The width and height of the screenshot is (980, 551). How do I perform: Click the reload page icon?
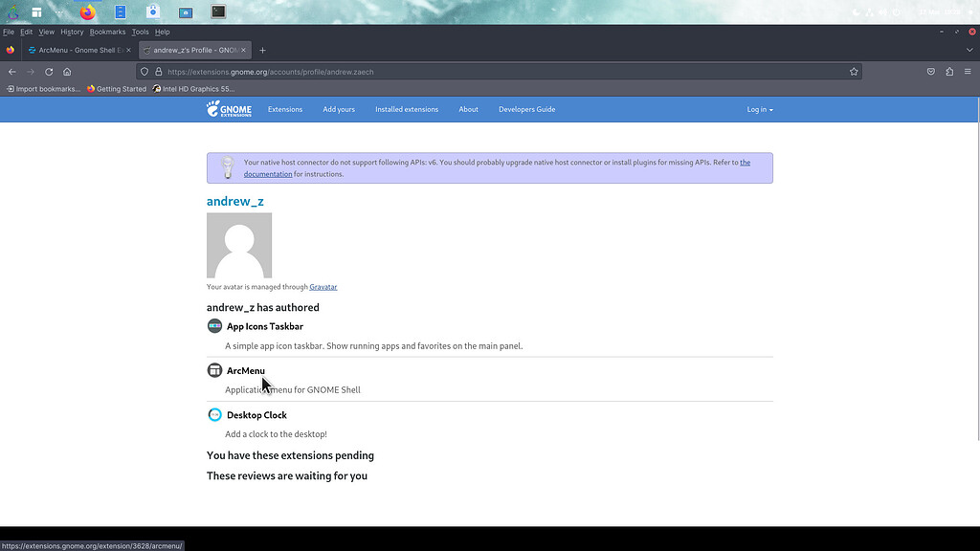(48, 71)
